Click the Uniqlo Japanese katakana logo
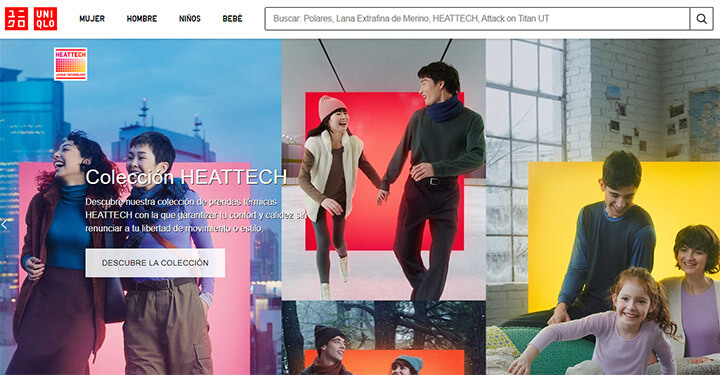 (x=16, y=19)
